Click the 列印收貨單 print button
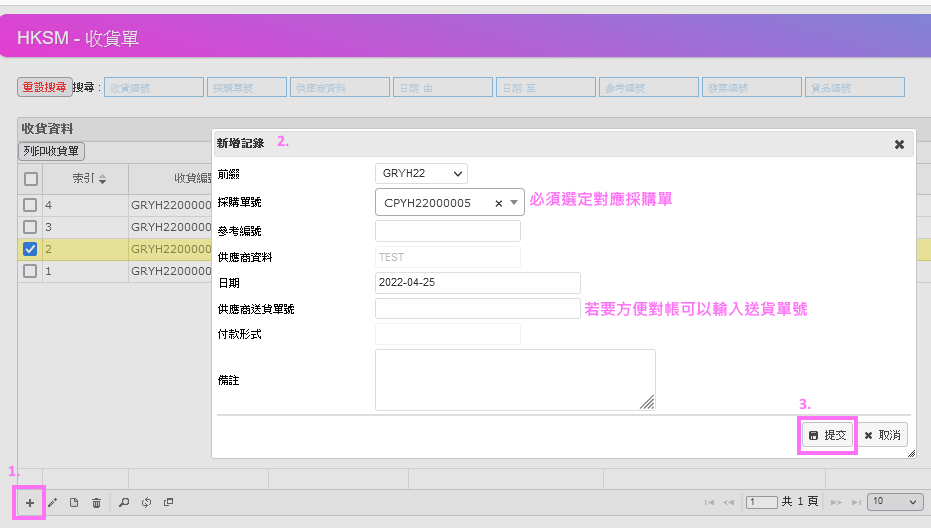This screenshot has width=931, height=528. (53, 151)
